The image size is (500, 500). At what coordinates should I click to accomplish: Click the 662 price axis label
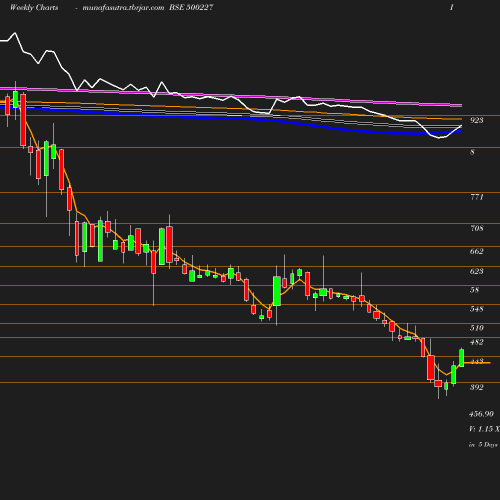476,251
